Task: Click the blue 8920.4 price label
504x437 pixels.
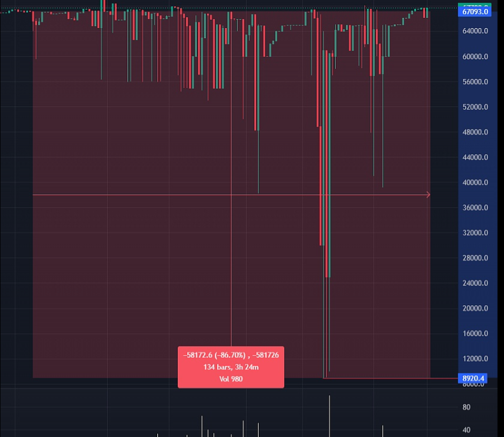Action: coord(474,378)
